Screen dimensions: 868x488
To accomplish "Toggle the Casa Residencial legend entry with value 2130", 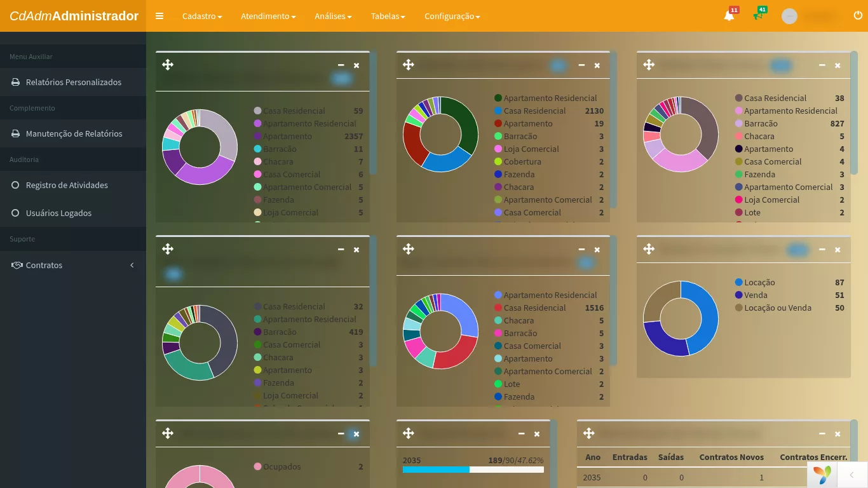I will [x=549, y=111].
